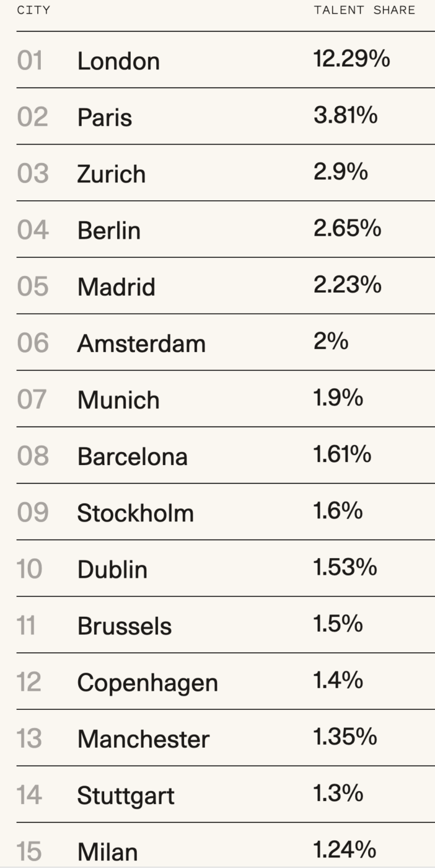Screen dimensions: 435x868
Task: Click the Madrid city label
Action: point(116,287)
